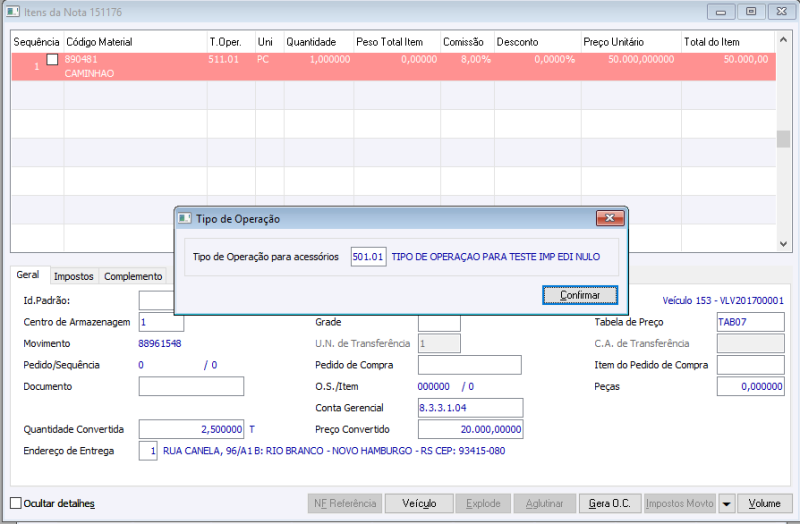Click the C.A. de Transferência field
The height and width of the screenshot is (524, 800).
pos(751,343)
